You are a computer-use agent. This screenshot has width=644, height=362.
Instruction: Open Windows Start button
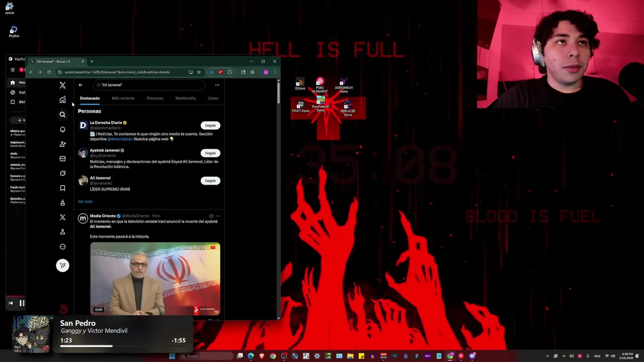click(x=172, y=356)
